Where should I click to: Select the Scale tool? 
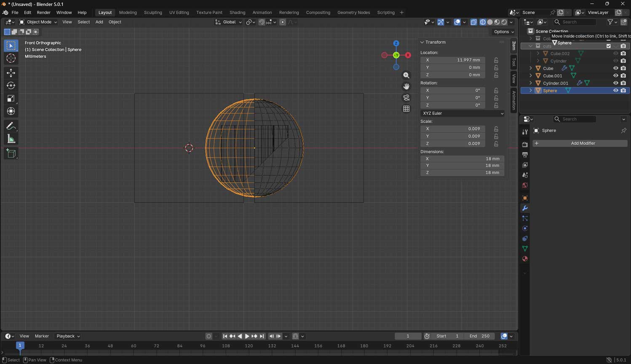[x=11, y=99]
